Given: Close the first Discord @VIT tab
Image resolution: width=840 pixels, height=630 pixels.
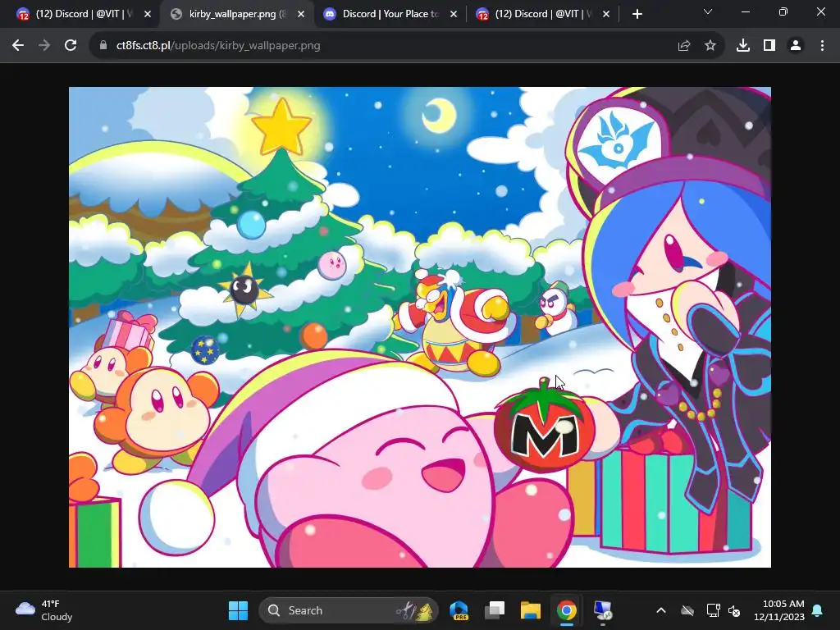Looking at the screenshot, I should point(148,15).
